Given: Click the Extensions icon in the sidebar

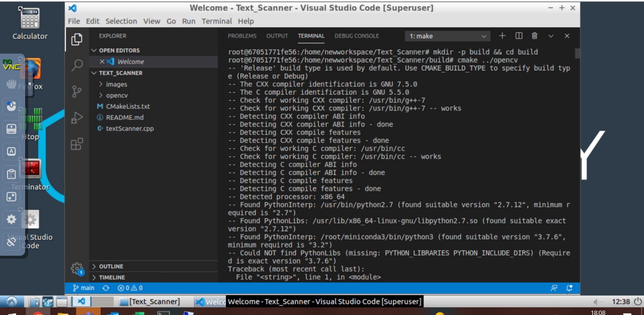Looking at the screenshot, I should click(76, 144).
